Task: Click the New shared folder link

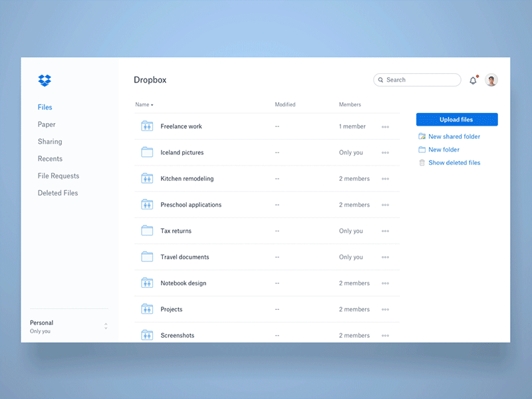Action: pyautogui.click(x=454, y=136)
